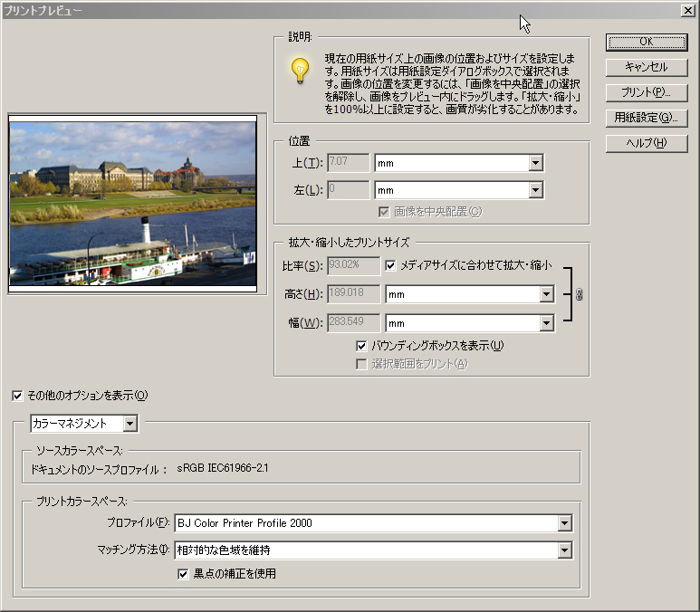Screen dimensions: 700x612
Task: Expand the 幅 unit dropdown
Action: [x=546, y=323]
